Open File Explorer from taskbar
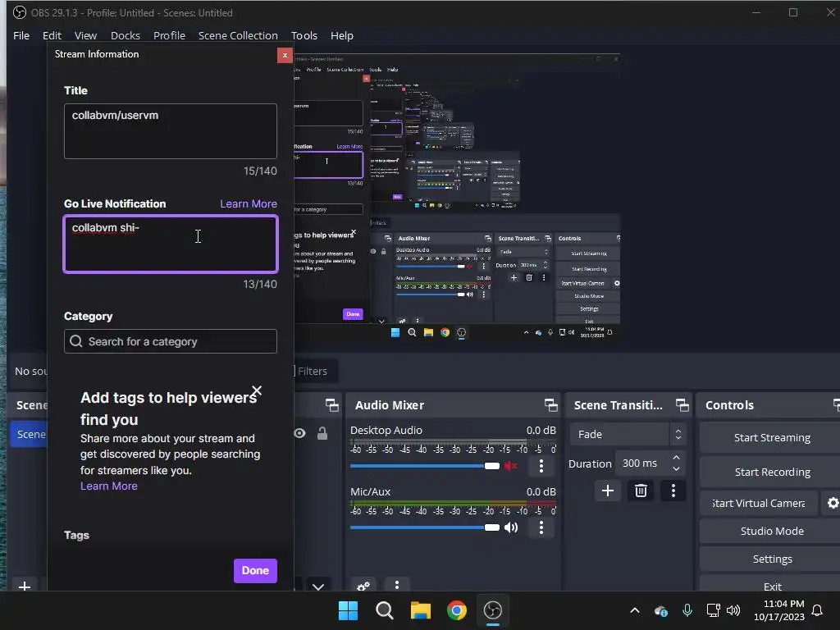Image resolution: width=840 pixels, height=630 pixels. (421, 610)
